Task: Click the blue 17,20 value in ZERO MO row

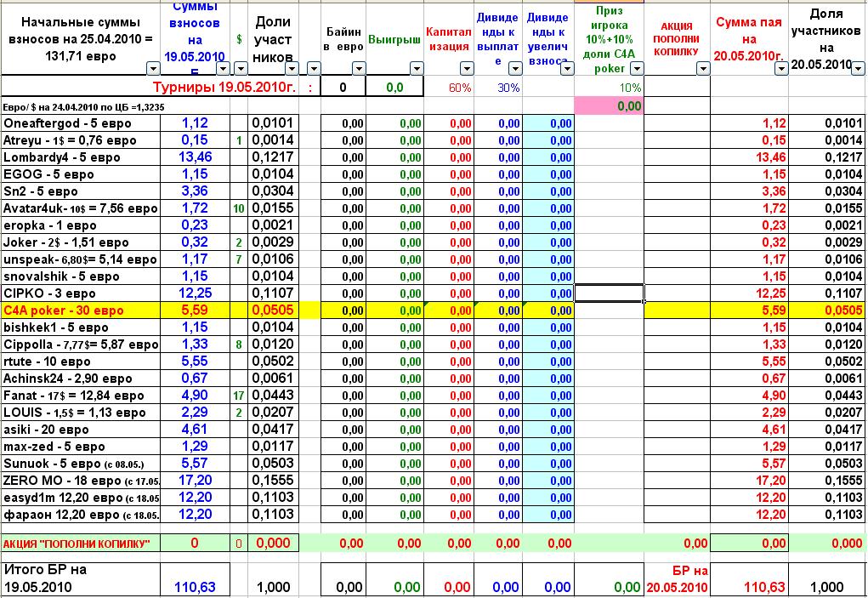Action: point(195,481)
